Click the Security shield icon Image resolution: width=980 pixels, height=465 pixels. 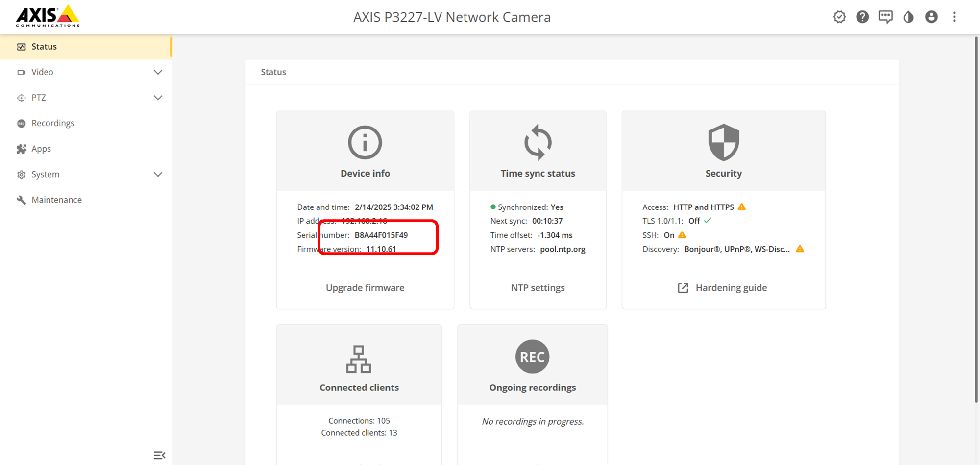(x=723, y=143)
